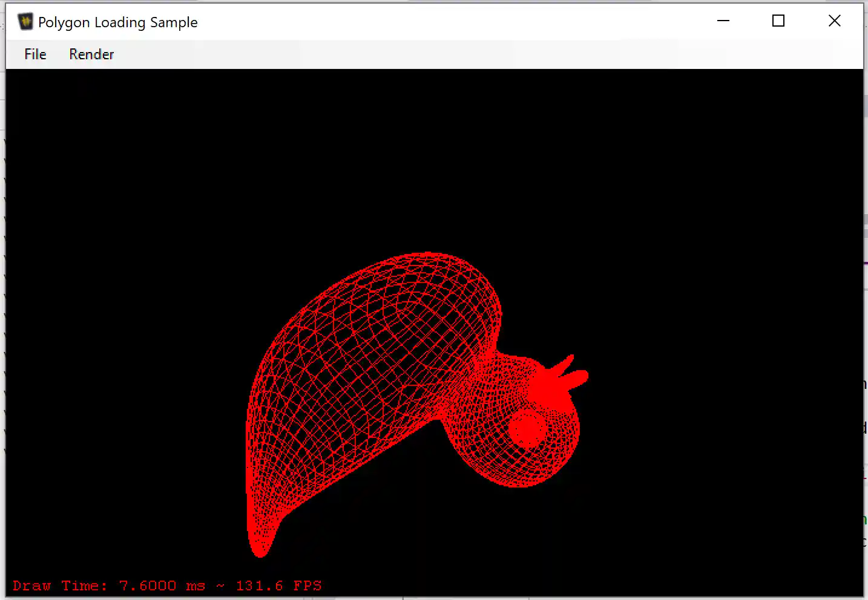Click the 7.6000 ms draw time value
The width and height of the screenshot is (868, 600).
(x=162, y=585)
